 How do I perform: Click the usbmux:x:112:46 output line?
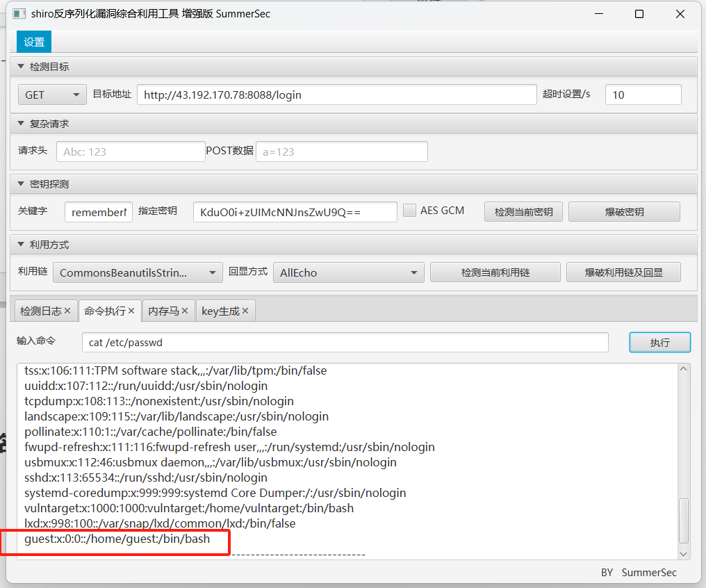coord(211,462)
